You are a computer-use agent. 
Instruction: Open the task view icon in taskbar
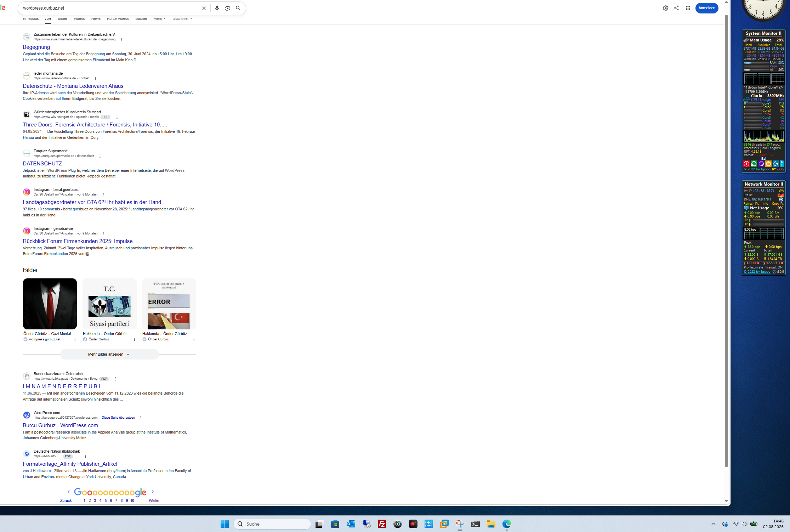(319, 524)
